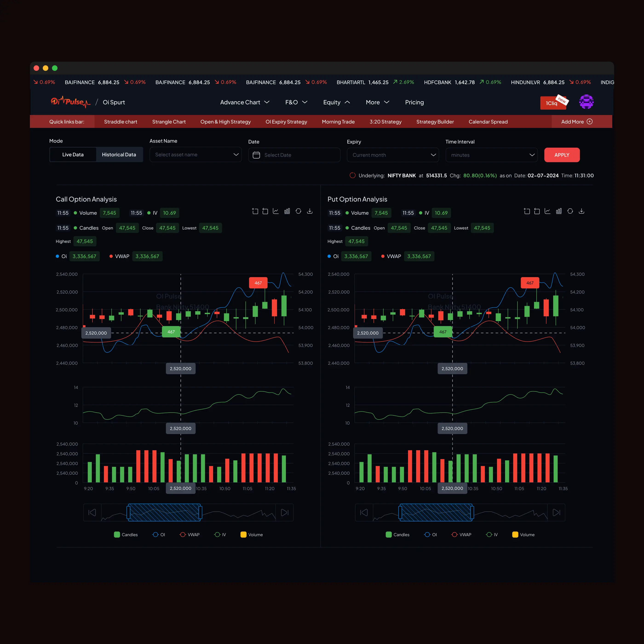Open Straddle chart from the quick links bar
The height and width of the screenshot is (644, 644).
click(121, 122)
